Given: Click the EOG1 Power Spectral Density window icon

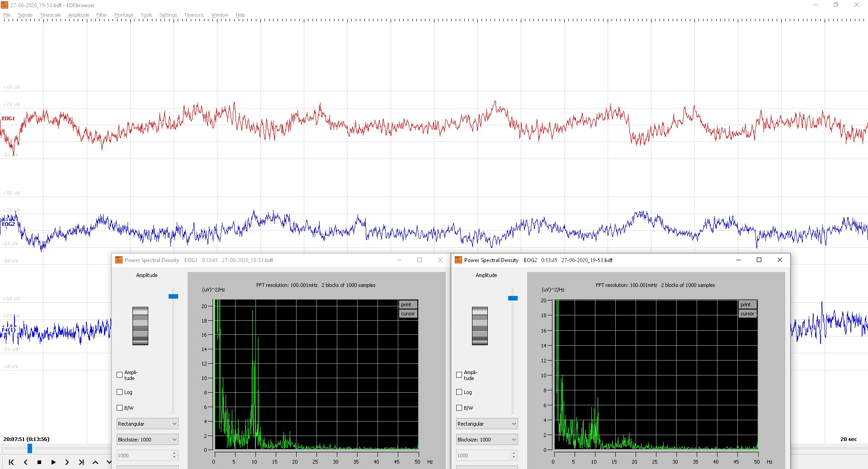Looking at the screenshot, I should pyautogui.click(x=119, y=260).
